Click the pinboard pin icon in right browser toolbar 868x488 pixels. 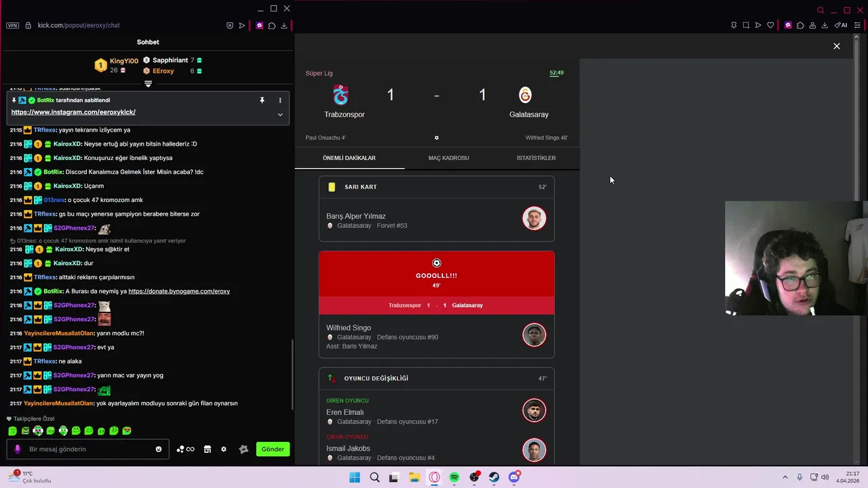point(734,25)
